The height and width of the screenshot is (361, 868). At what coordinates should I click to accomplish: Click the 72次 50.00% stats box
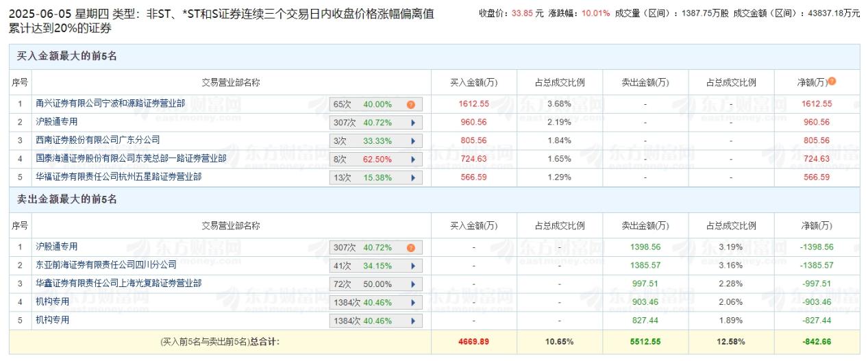pos(363,284)
